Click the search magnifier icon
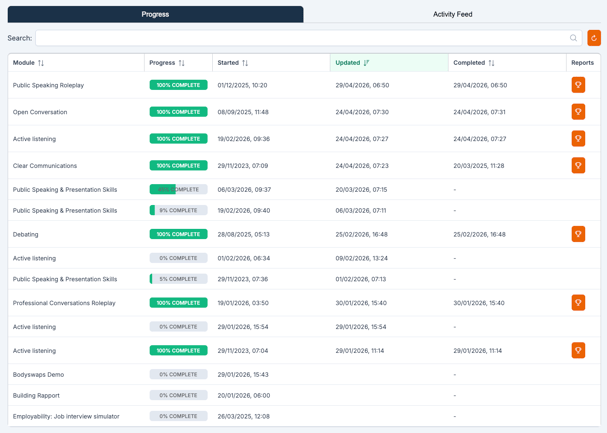The width and height of the screenshot is (607, 433). pyautogui.click(x=573, y=38)
